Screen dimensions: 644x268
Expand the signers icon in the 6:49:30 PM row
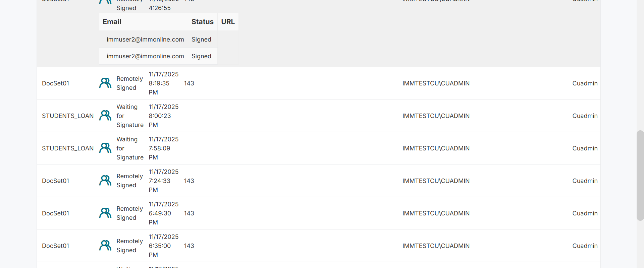coord(105,213)
